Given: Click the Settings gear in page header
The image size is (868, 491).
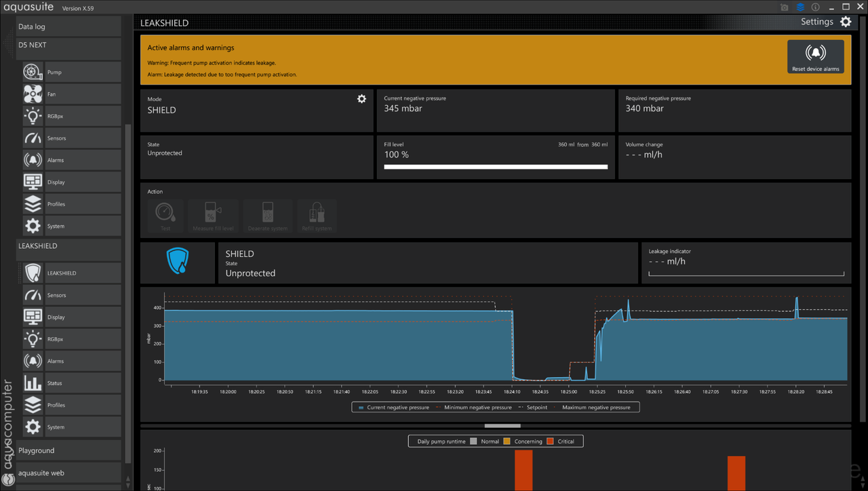Looking at the screenshot, I should pos(846,22).
